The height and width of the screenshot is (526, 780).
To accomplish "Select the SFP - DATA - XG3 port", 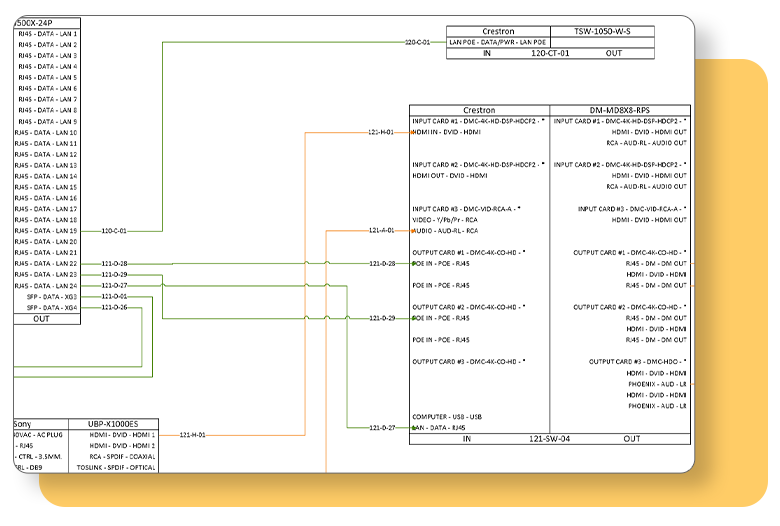I will 52,297.
